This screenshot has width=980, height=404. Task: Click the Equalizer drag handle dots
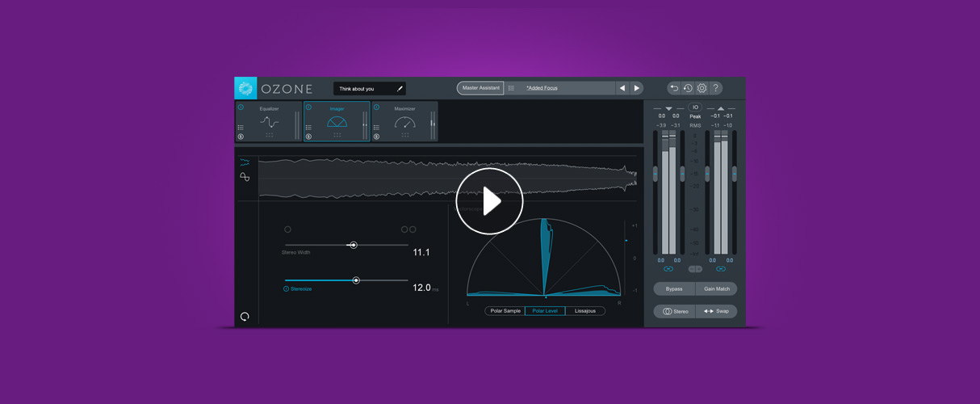[x=270, y=135]
